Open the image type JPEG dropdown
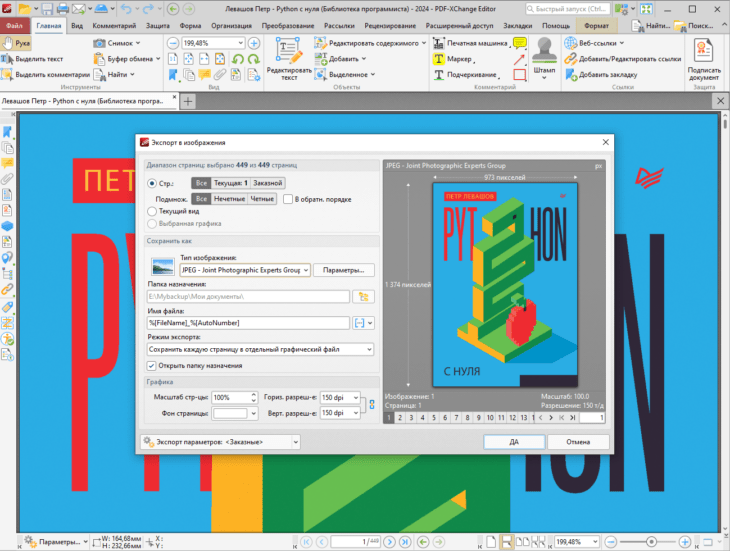The image size is (730, 551). [x=245, y=270]
